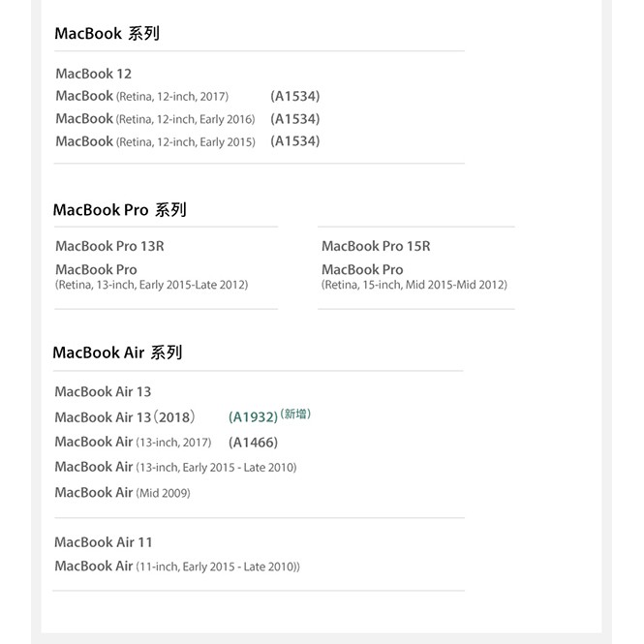Click Retina 15-inch Mid 2015-Mid 2012 text
Screen dimensions: 644x644
coord(414,285)
